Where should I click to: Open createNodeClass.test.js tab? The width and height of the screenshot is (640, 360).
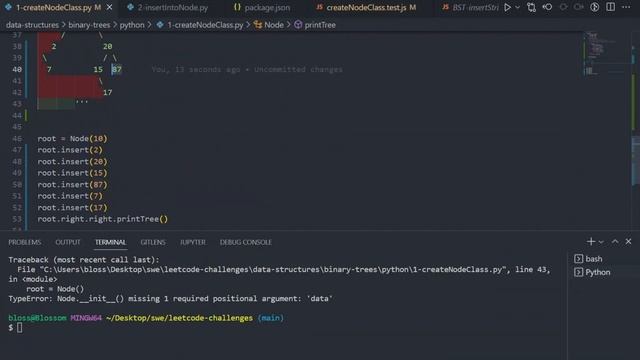click(366, 7)
